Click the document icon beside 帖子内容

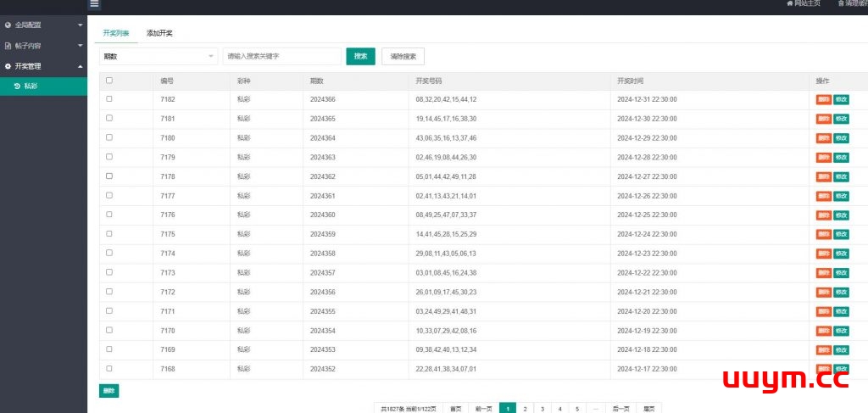click(8, 46)
